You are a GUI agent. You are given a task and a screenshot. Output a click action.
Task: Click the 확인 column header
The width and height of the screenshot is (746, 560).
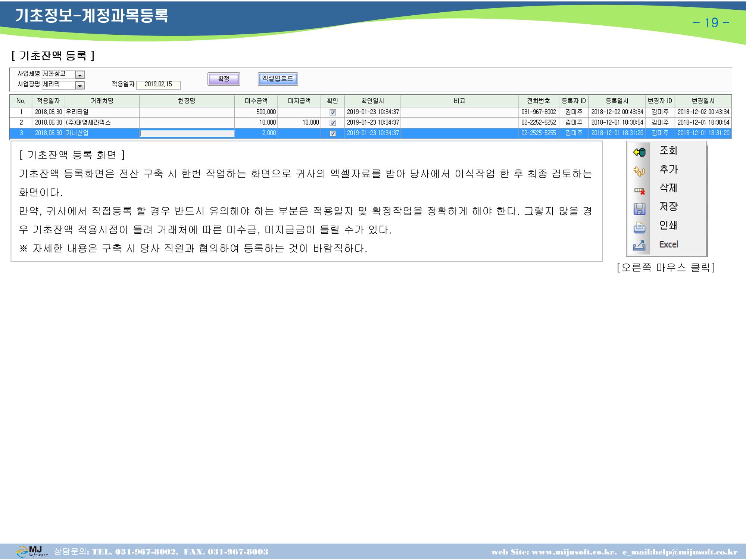333,101
